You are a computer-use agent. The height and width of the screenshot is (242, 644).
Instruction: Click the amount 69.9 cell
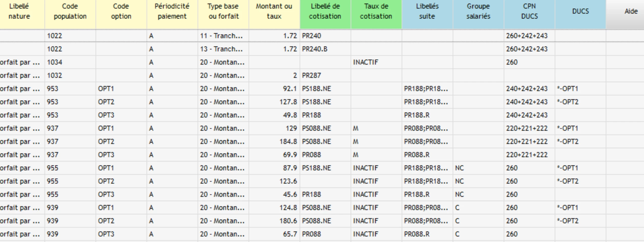[x=274, y=155]
